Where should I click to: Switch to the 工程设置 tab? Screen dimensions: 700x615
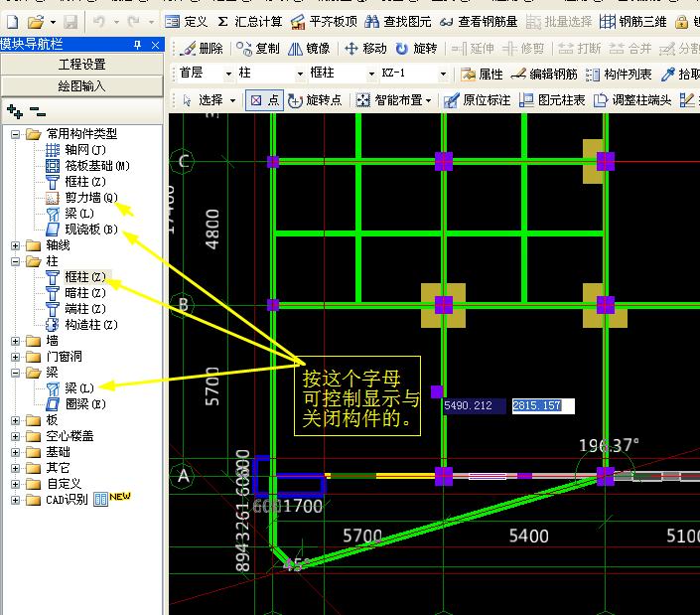tap(81, 65)
